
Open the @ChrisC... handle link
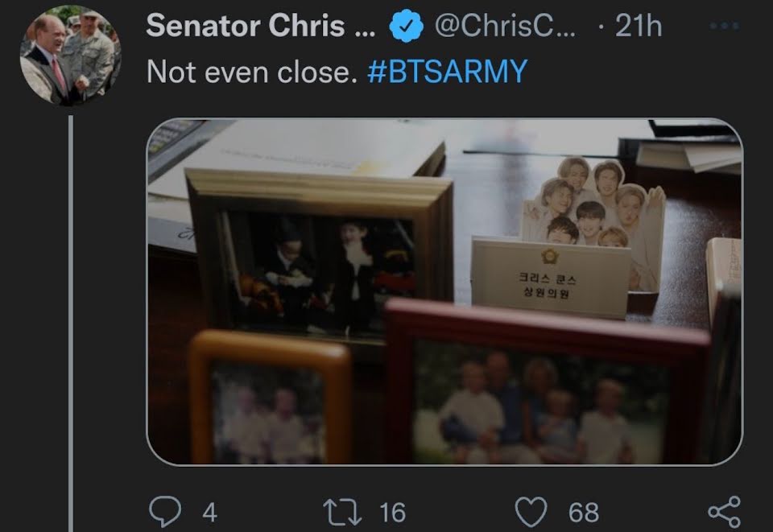click(x=505, y=26)
